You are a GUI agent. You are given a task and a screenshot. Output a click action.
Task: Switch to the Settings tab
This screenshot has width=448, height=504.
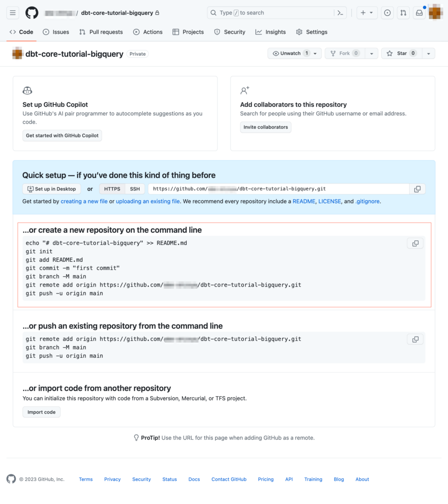tap(311, 32)
